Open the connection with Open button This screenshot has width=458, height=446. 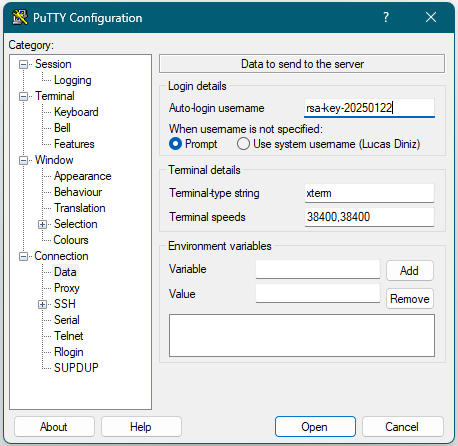tap(315, 427)
